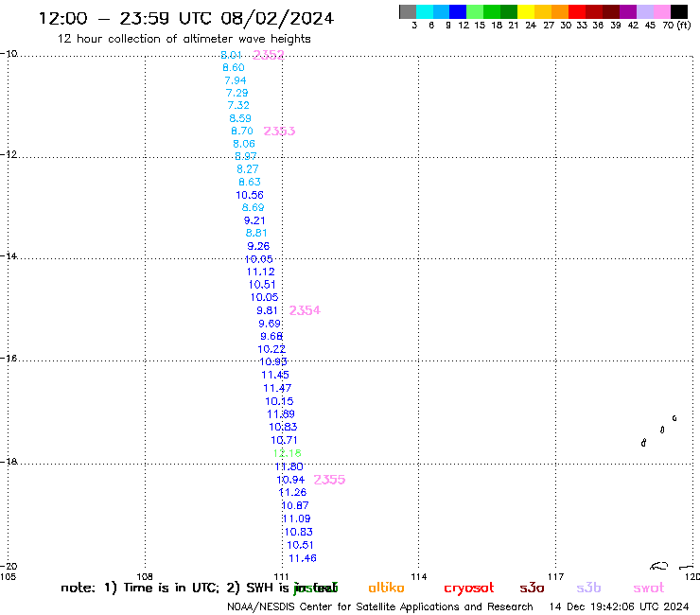
Task: Click the light green legend swatch
Action: [475, 11]
